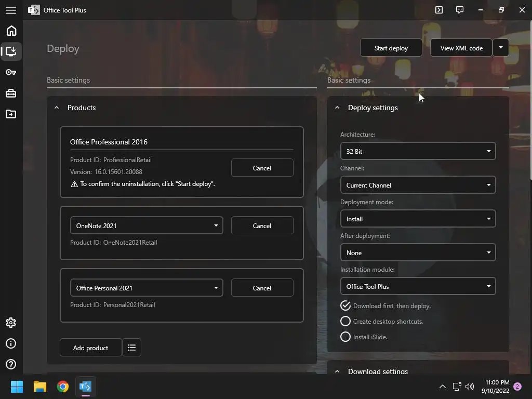Collapse the Products section
532x399 pixels.
coord(57,108)
